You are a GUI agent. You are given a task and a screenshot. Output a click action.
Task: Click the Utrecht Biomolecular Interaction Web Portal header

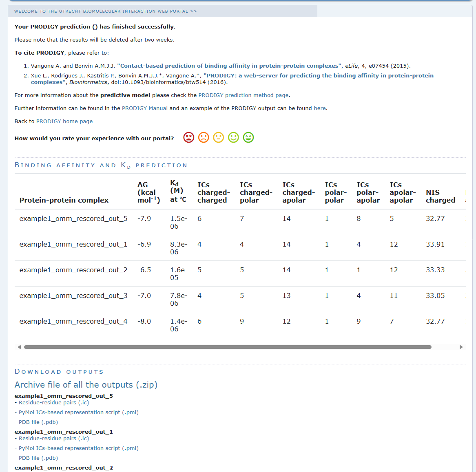(x=105, y=11)
